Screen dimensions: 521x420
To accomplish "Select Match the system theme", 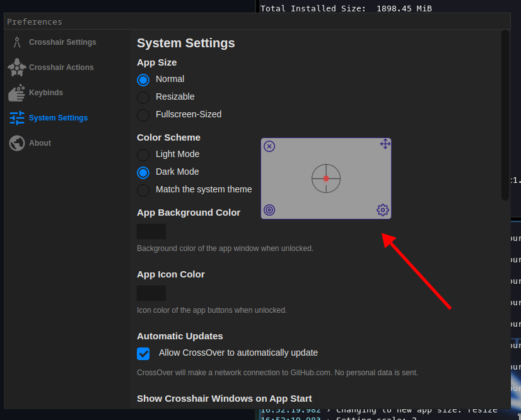I will coord(143,189).
